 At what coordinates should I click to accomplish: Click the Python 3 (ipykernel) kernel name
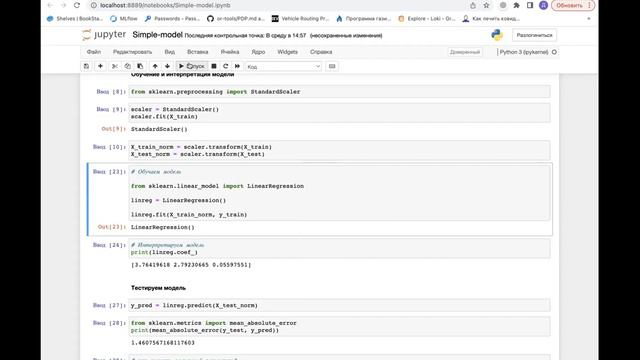pos(524,52)
